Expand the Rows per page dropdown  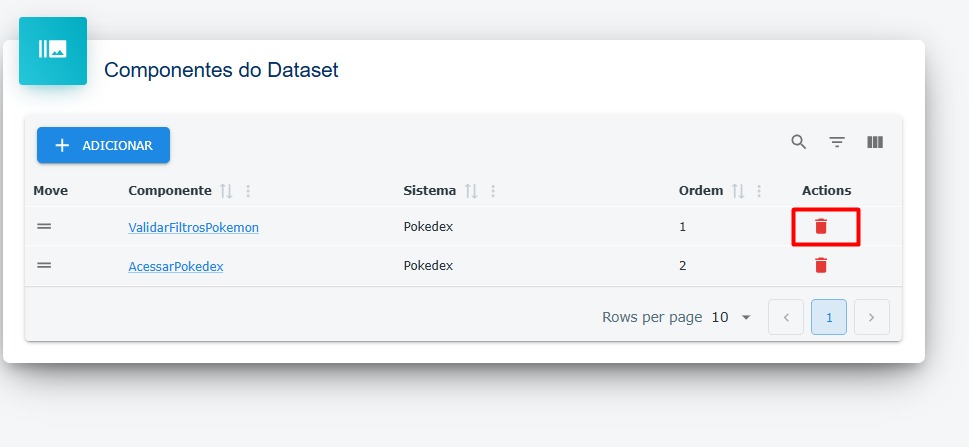[732, 317]
